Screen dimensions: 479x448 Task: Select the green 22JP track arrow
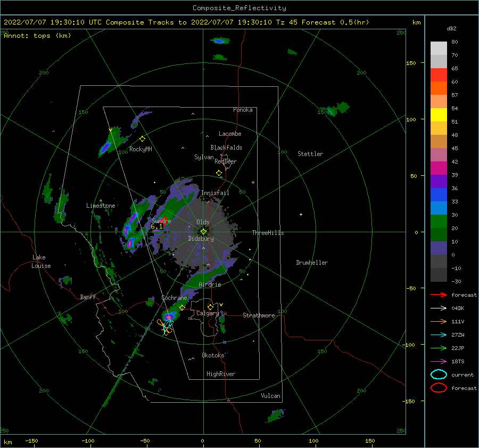point(439,348)
